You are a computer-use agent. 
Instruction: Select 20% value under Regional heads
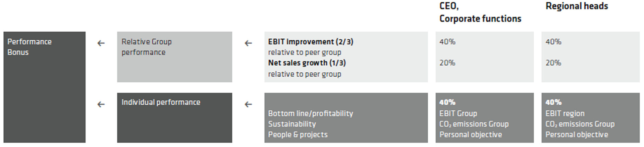point(553,63)
